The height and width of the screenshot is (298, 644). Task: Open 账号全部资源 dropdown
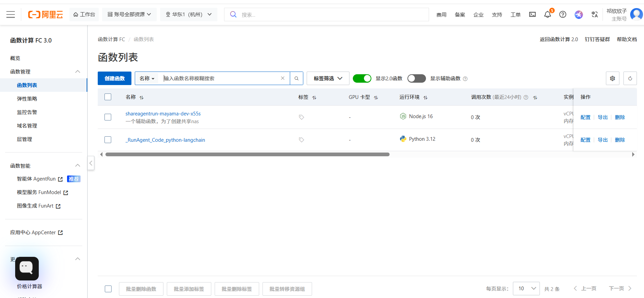tap(129, 15)
